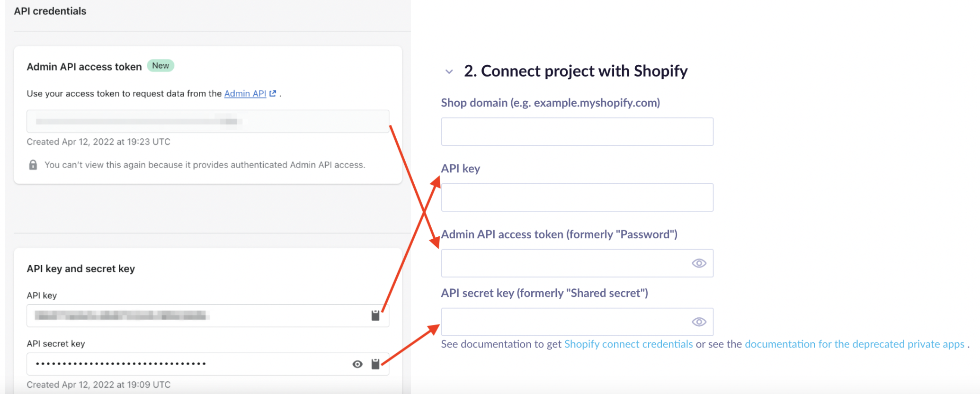The height and width of the screenshot is (394, 980).
Task: Open the Shopify connect credentials documentation
Action: point(628,344)
